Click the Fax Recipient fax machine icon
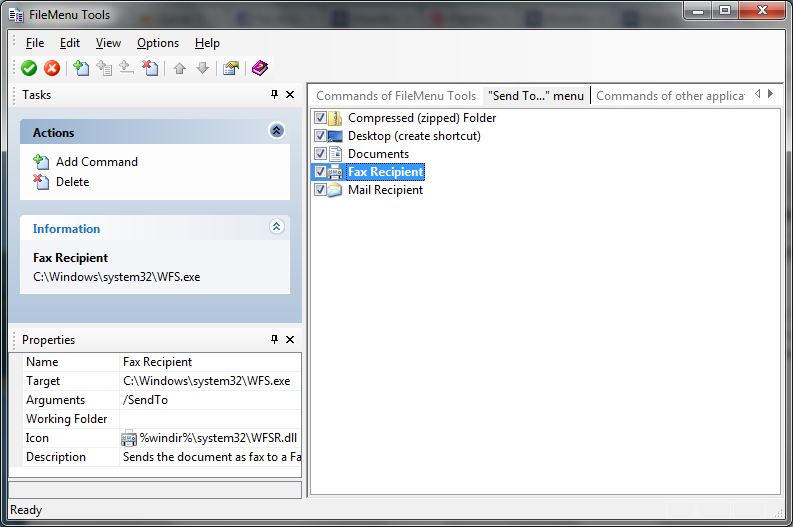Image resolution: width=793 pixels, height=527 pixels. [335, 172]
